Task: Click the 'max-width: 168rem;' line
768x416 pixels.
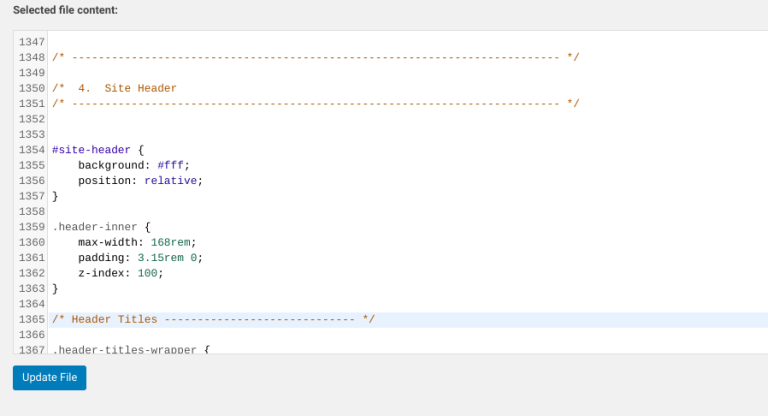Action: click(x=137, y=242)
